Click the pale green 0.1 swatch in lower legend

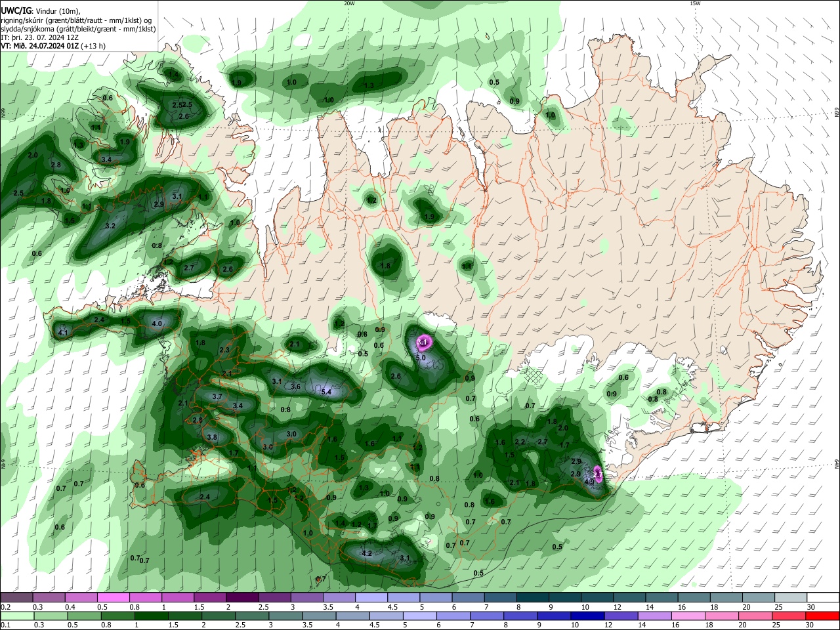click(16, 616)
